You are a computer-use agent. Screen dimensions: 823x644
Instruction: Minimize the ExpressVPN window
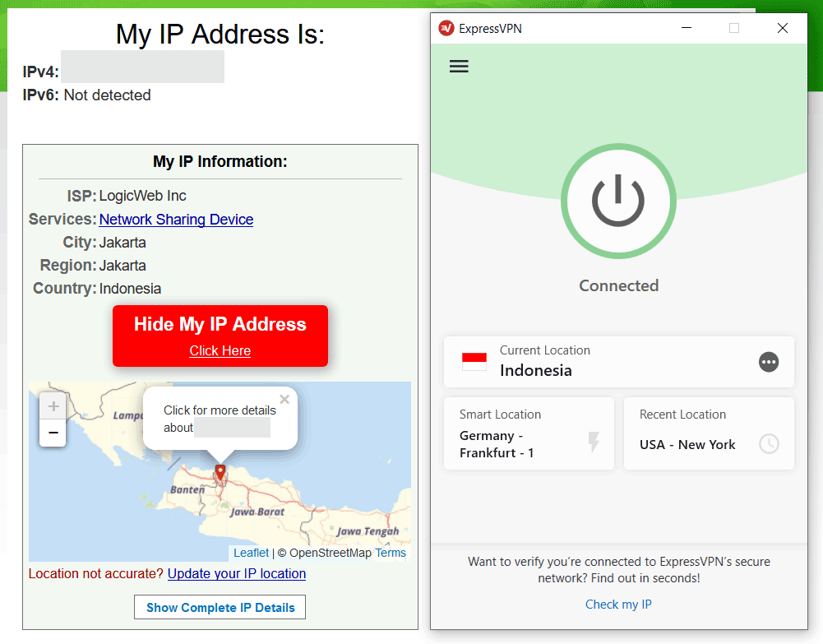click(686, 28)
